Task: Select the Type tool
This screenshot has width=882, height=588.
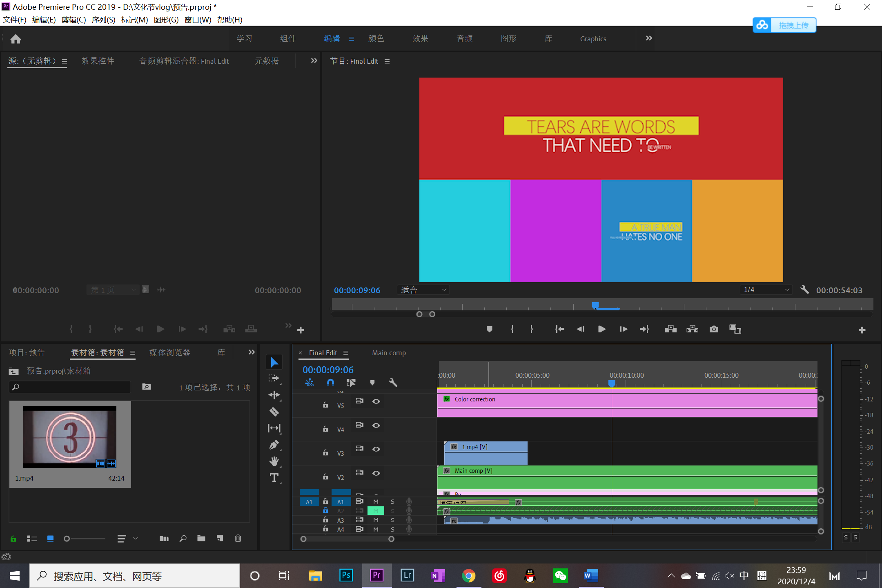Action: 274,477
